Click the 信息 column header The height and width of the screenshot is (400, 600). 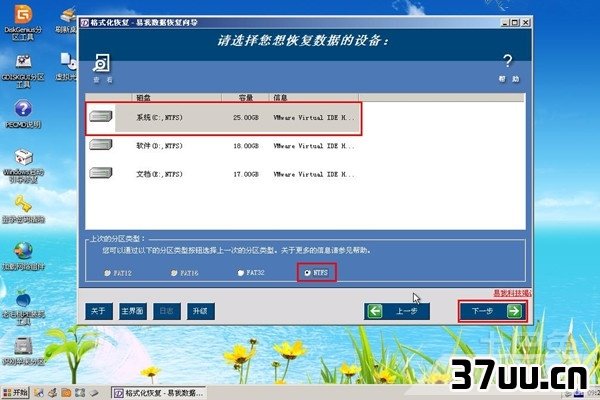(314, 98)
